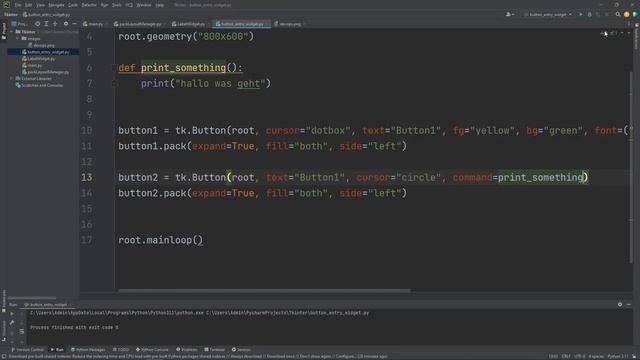The image size is (640, 360).
Task: Open Services tool window
Action: (241, 350)
